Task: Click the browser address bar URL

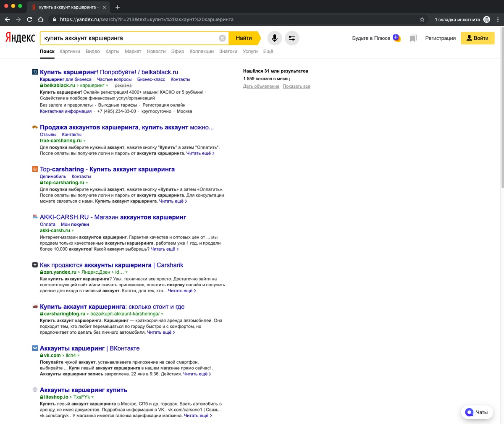Action: (147, 19)
